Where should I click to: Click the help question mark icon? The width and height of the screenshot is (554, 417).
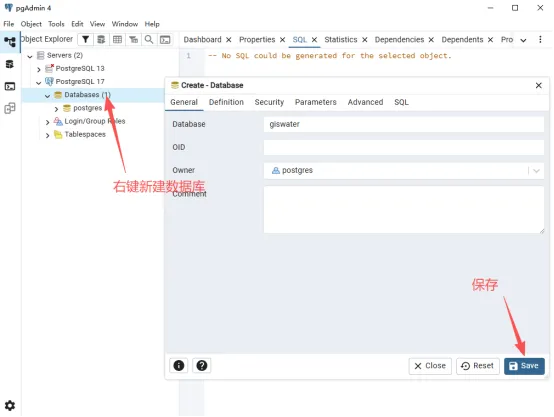click(x=202, y=365)
